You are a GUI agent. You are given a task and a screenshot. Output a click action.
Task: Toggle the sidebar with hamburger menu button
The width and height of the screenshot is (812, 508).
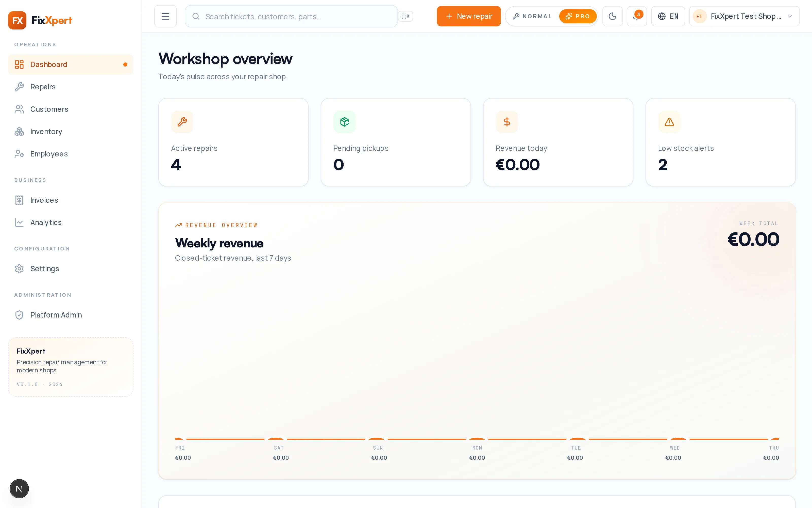(165, 16)
